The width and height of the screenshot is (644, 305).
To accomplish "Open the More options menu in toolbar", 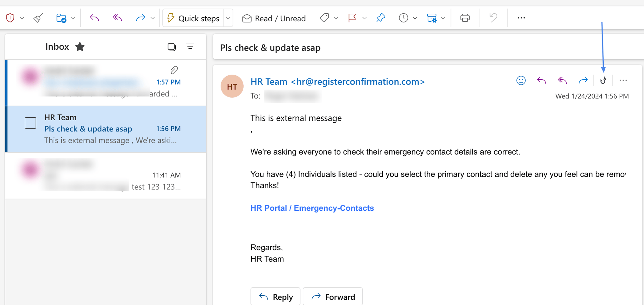I will 520,18.
